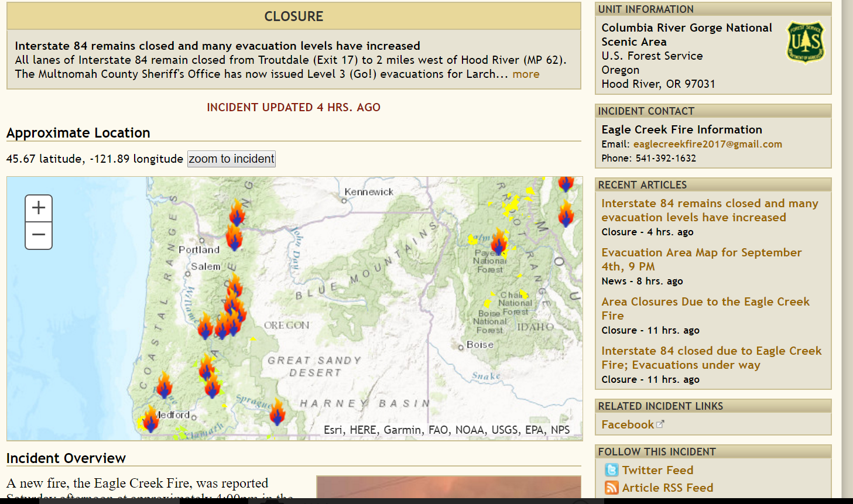The height and width of the screenshot is (504, 853).
Task: Subscribe via Article RSS Feed link
Action: pyautogui.click(x=667, y=488)
